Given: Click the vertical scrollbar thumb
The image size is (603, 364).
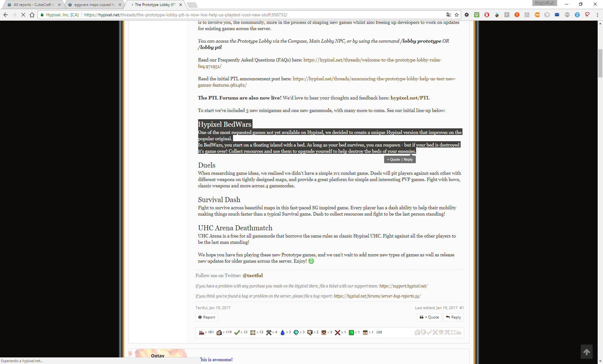Looking at the screenshot, I should coord(600,63).
